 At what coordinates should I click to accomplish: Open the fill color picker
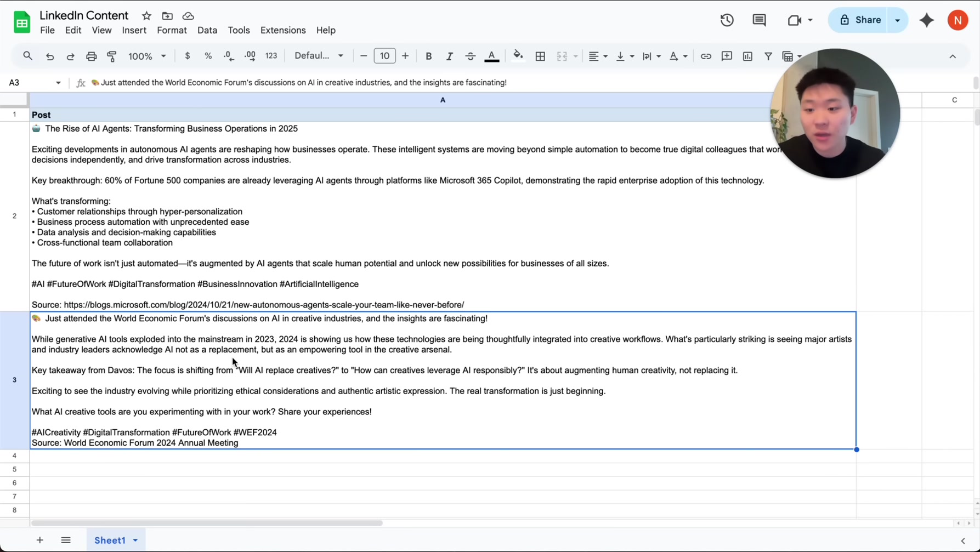click(518, 56)
